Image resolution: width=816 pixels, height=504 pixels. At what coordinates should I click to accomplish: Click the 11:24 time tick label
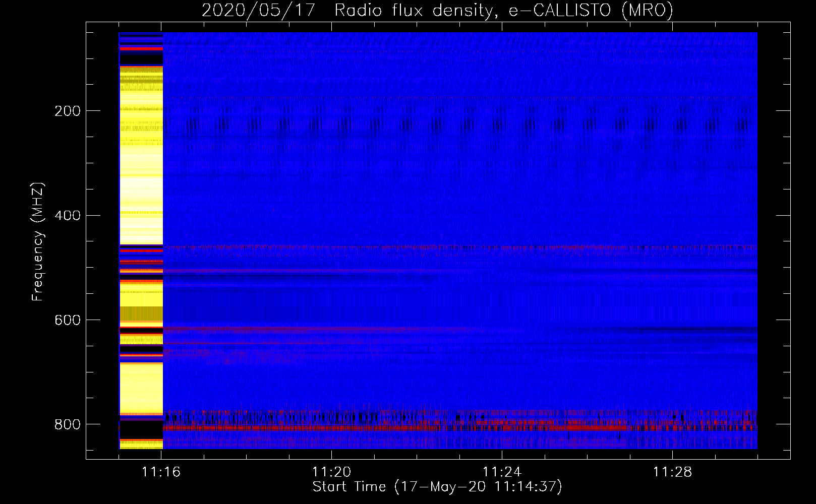[502, 472]
